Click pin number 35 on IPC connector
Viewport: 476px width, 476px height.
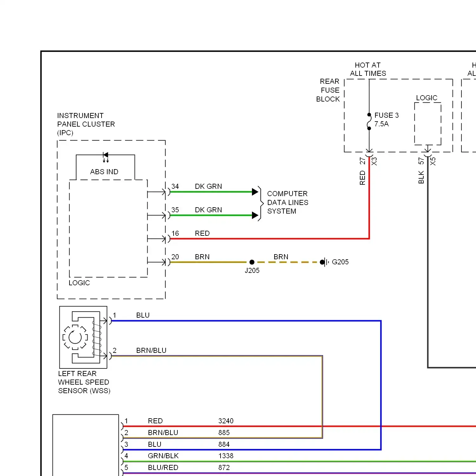pos(175,210)
